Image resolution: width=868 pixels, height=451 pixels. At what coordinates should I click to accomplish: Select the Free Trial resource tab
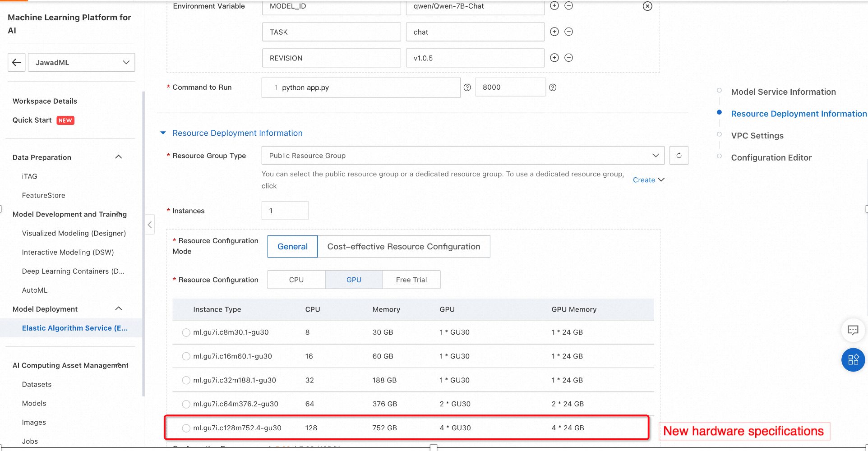point(411,280)
